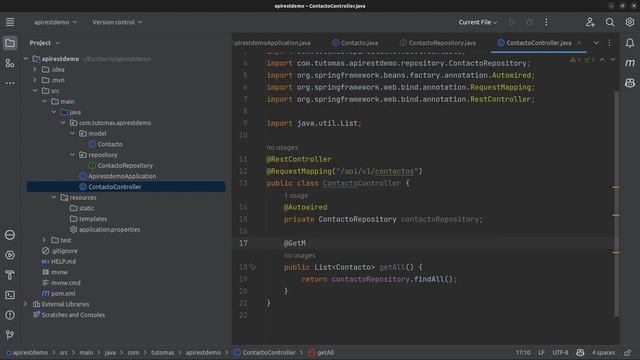Open the Current File run configuration dropdown
The image size is (640, 360).
point(478,22)
